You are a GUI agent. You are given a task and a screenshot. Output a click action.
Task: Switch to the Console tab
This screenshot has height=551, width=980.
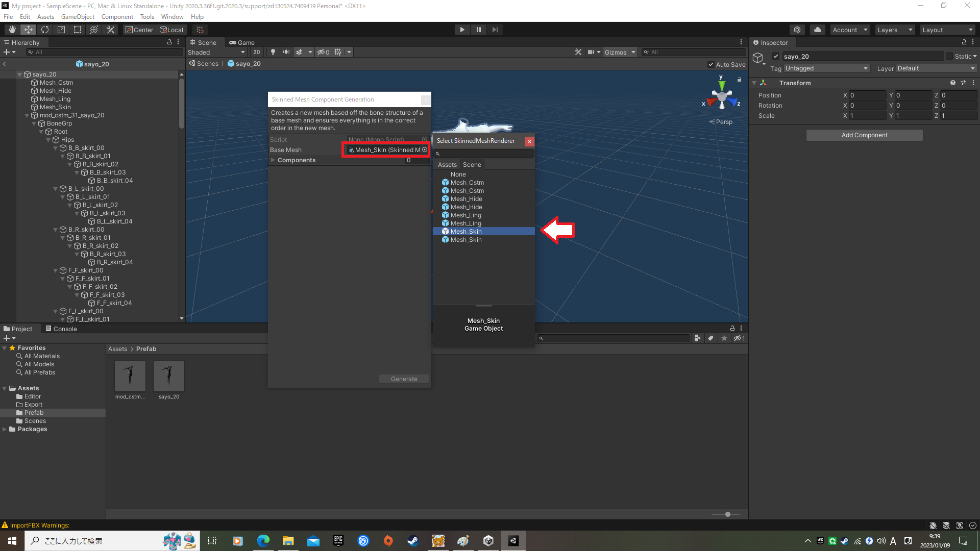[x=61, y=329]
